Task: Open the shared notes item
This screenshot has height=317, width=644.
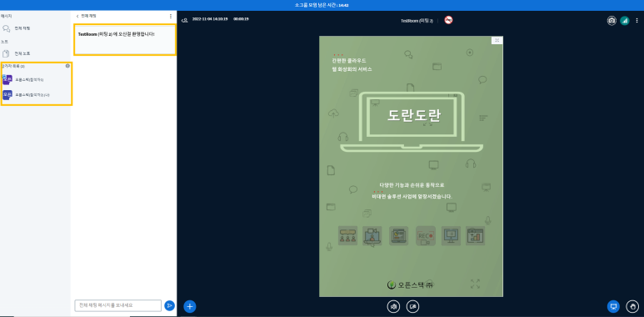Action: [x=17, y=53]
